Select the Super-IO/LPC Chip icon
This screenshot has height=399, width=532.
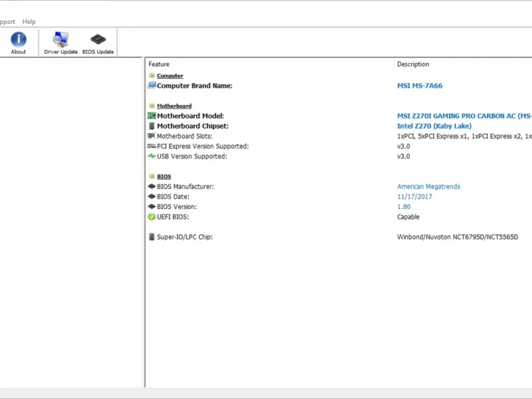pos(152,237)
